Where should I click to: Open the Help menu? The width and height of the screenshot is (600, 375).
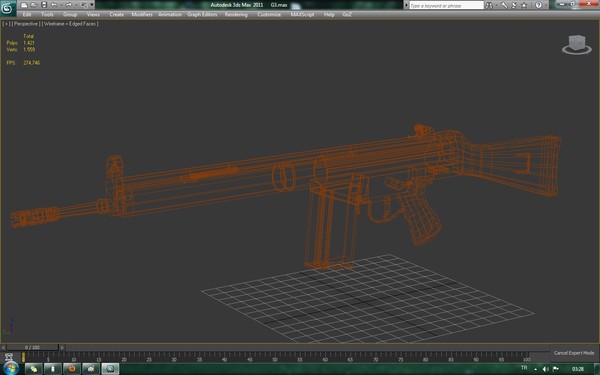(x=329, y=15)
